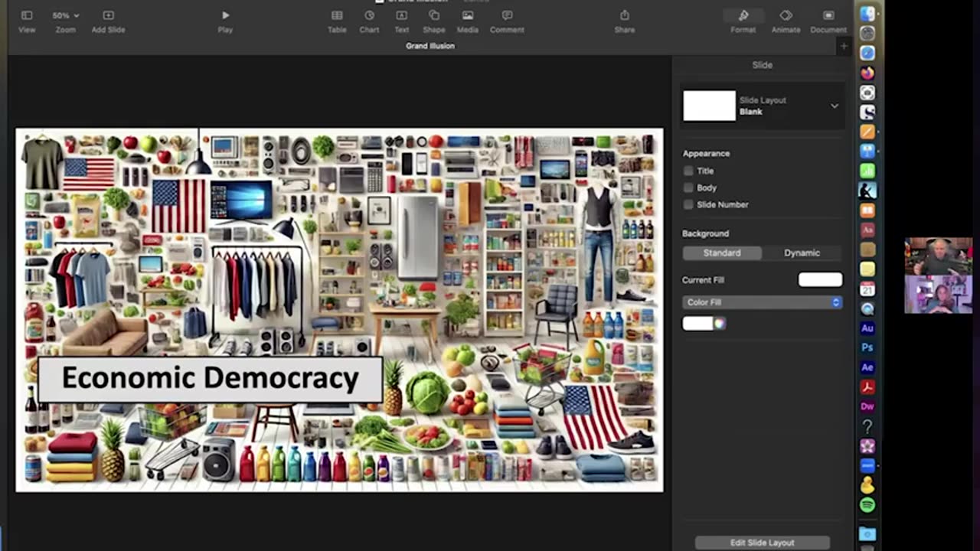
Task: Open the Downloads folder in Dock
Action: click(x=867, y=533)
